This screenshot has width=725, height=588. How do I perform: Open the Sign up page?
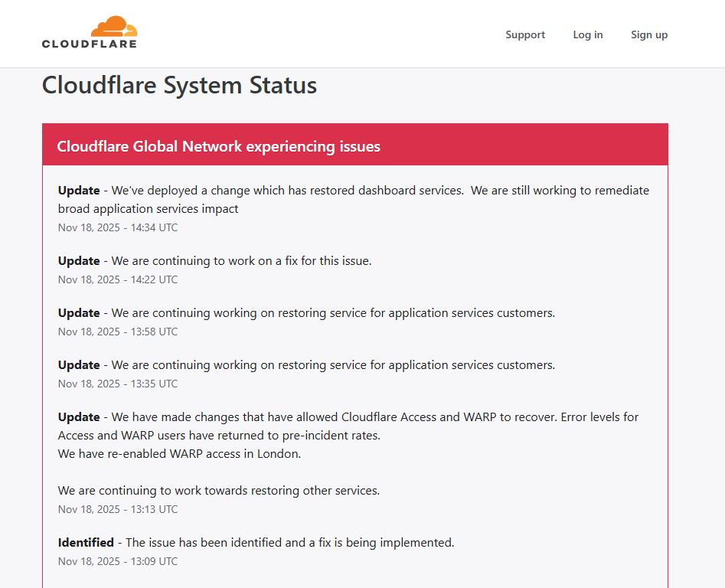648,34
